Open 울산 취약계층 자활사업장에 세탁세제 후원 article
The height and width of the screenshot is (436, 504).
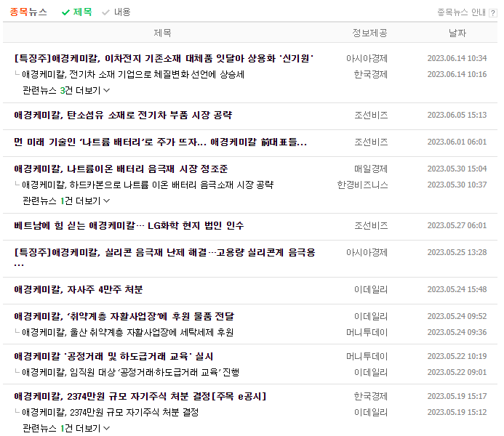[x=127, y=333]
